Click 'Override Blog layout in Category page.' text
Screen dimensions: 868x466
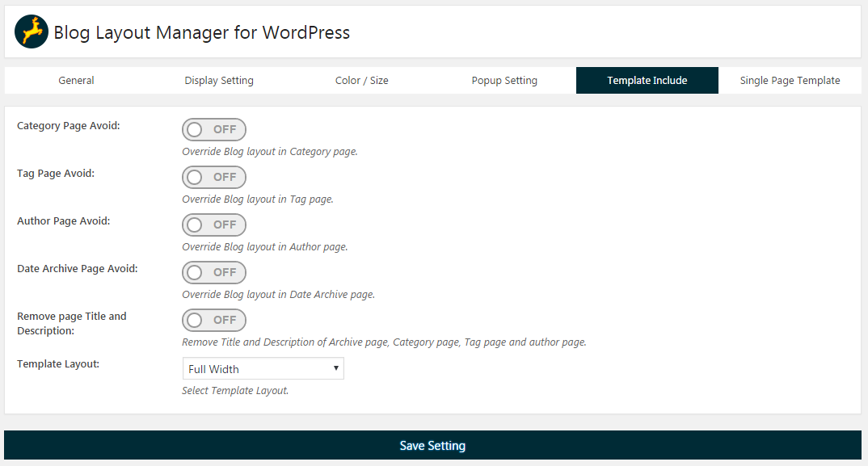pyautogui.click(x=270, y=152)
